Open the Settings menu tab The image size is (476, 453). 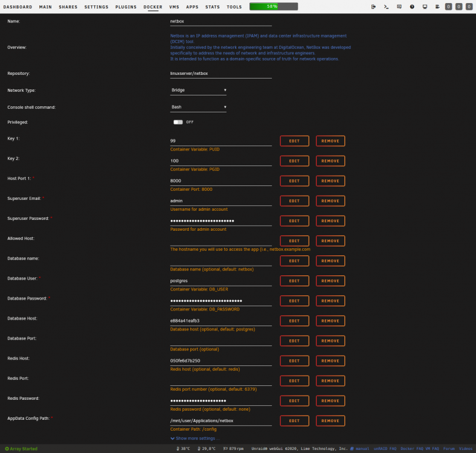click(96, 7)
